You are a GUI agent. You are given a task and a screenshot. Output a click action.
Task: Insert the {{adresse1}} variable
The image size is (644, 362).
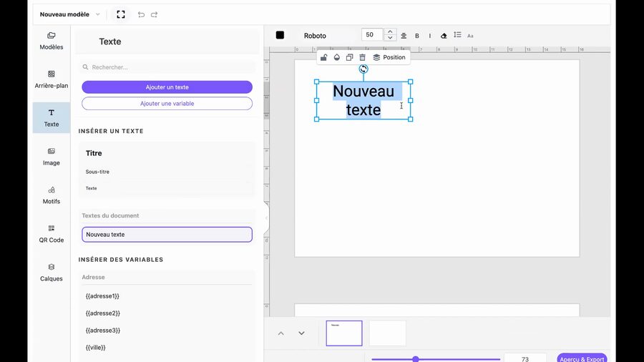point(102,296)
